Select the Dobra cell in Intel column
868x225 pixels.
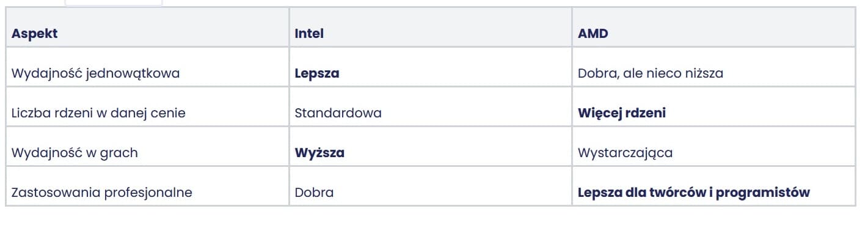[430, 193]
